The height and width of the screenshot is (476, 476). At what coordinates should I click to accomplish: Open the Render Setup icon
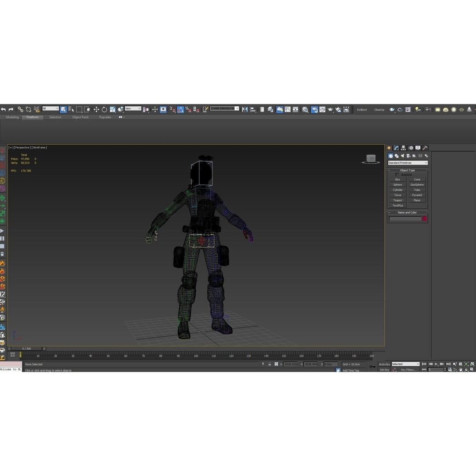(x=314, y=110)
